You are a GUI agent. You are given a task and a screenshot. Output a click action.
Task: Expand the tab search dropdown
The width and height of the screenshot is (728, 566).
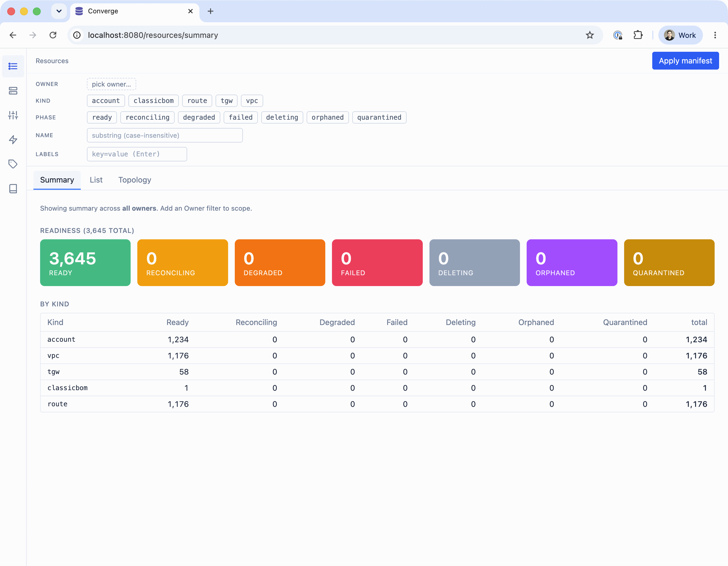click(x=59, y=11)
